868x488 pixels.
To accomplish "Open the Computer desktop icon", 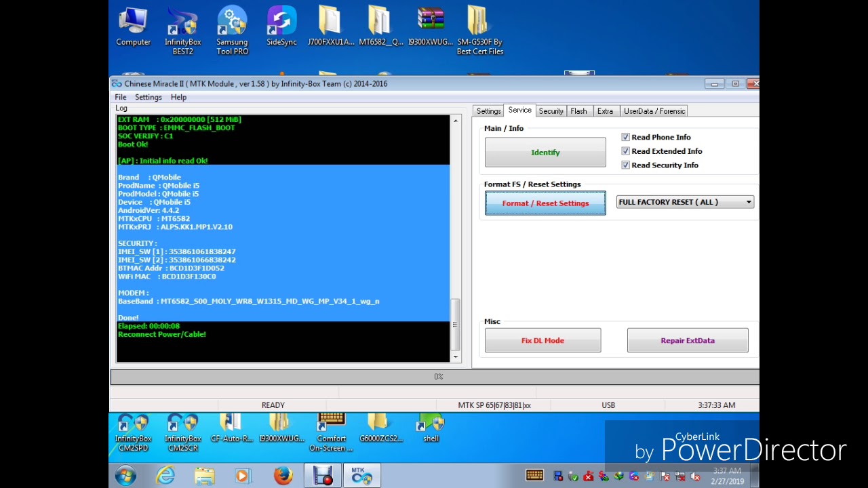I will [133, 27].
